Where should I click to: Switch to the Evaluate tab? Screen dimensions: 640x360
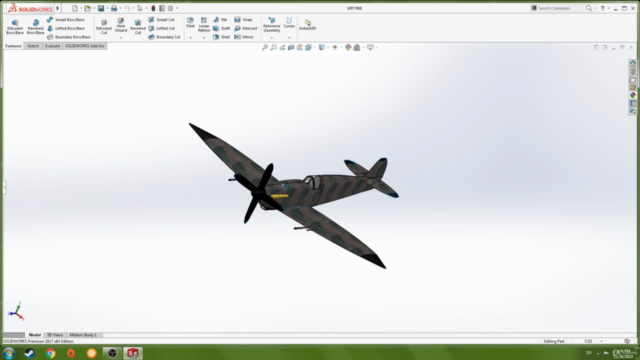pyautogui.click(x=52, y=46)
